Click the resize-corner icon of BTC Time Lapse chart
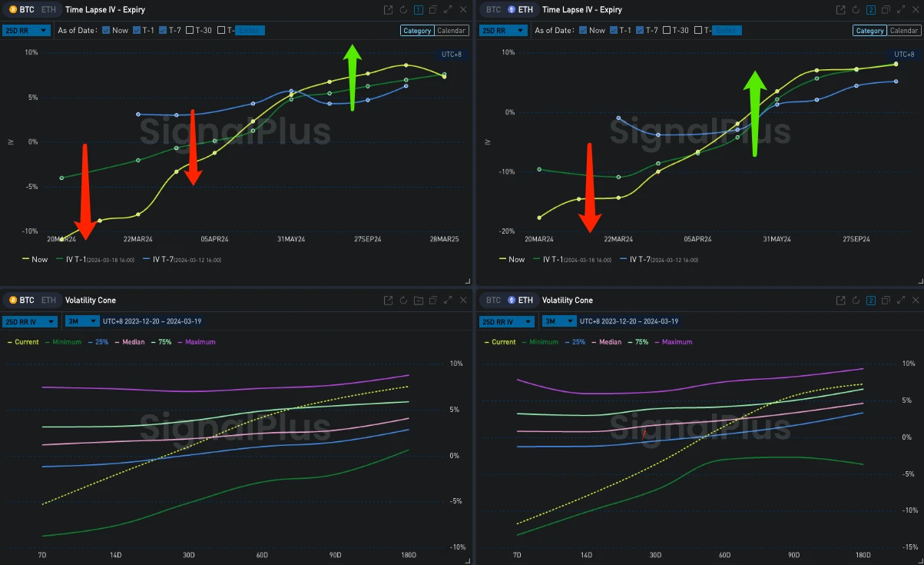924x565 pixels. [x=468, y=281]
